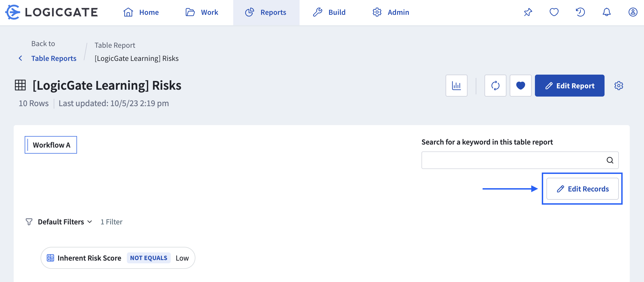The height and width of the screenshot is (282, 644).
Task: Click the field icon in Inherent Risk Score chip
Action: pyautogui.click(x=50, y=258)
